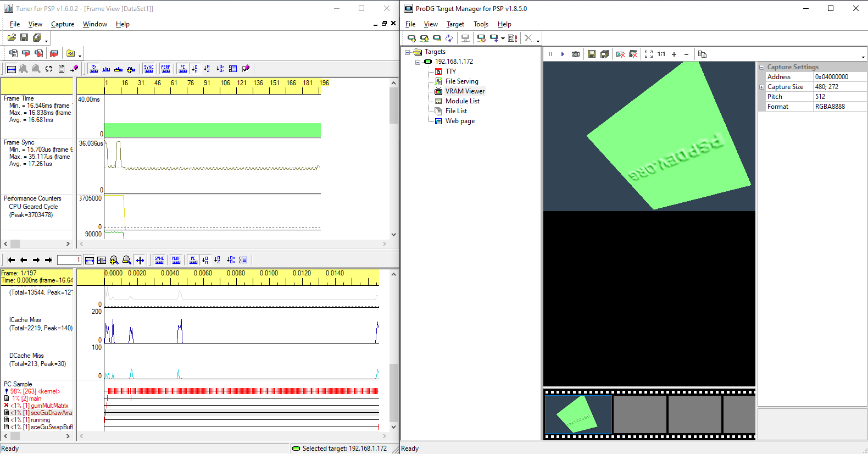Open Window menu in Tuner
This screenshot has width=868, height=454.
(x=95, y=24)
